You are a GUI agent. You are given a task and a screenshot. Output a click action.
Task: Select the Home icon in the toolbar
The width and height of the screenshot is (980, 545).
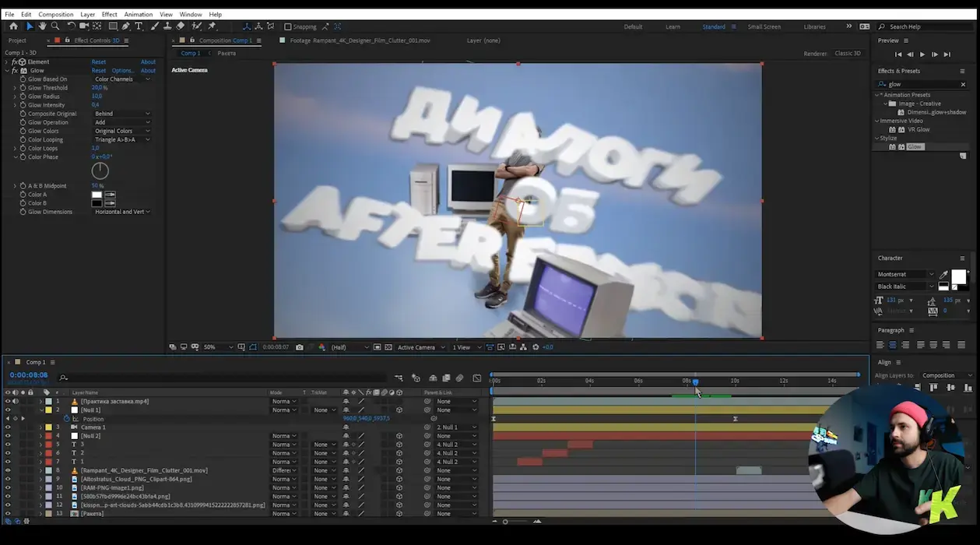(x=13, y=26)
